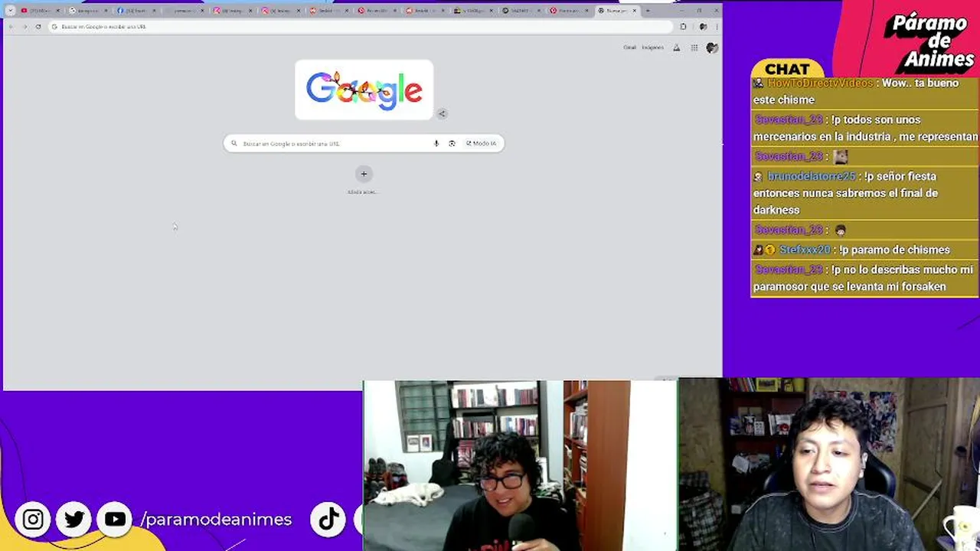Add a shortcut with the plus circle
The width and height of the screenshot is (980, 551).
pos(364,174)
